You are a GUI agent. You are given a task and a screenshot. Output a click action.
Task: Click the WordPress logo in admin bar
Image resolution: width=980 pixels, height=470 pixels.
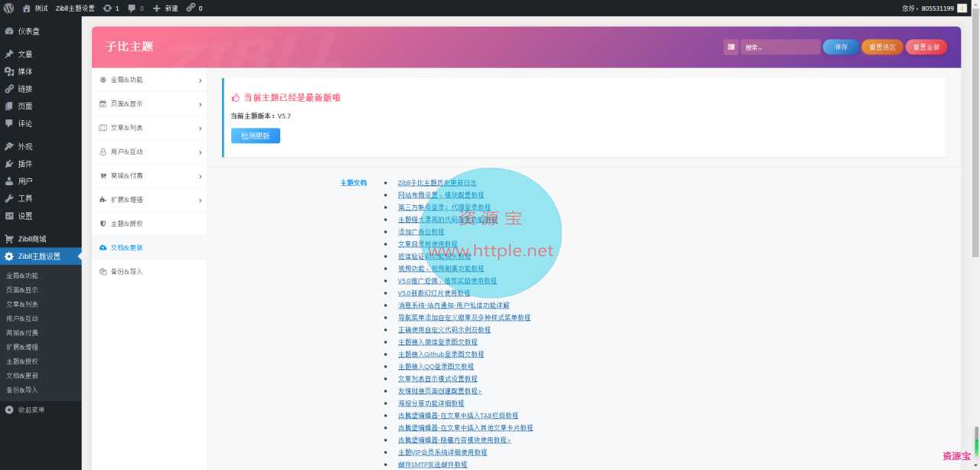point(8,8)
